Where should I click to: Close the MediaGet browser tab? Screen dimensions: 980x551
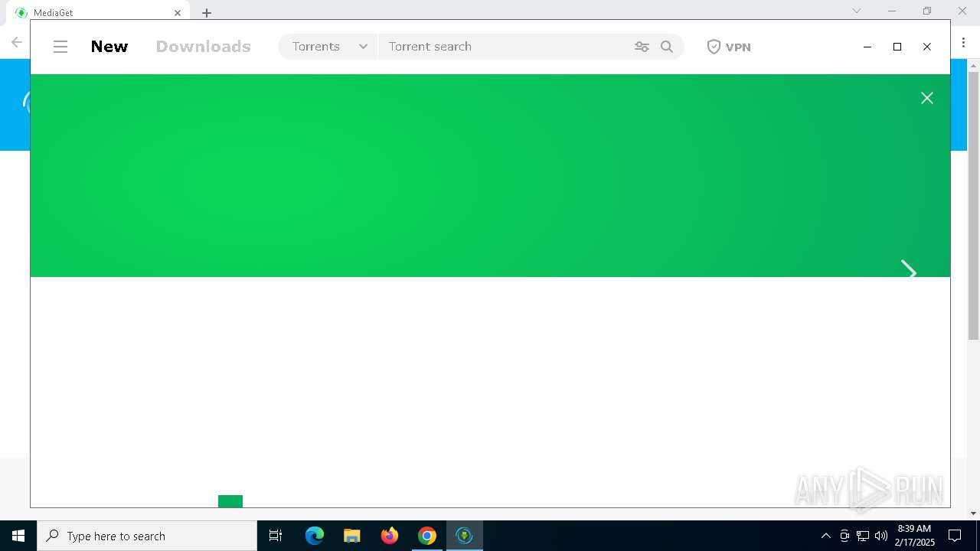point(178,13)
